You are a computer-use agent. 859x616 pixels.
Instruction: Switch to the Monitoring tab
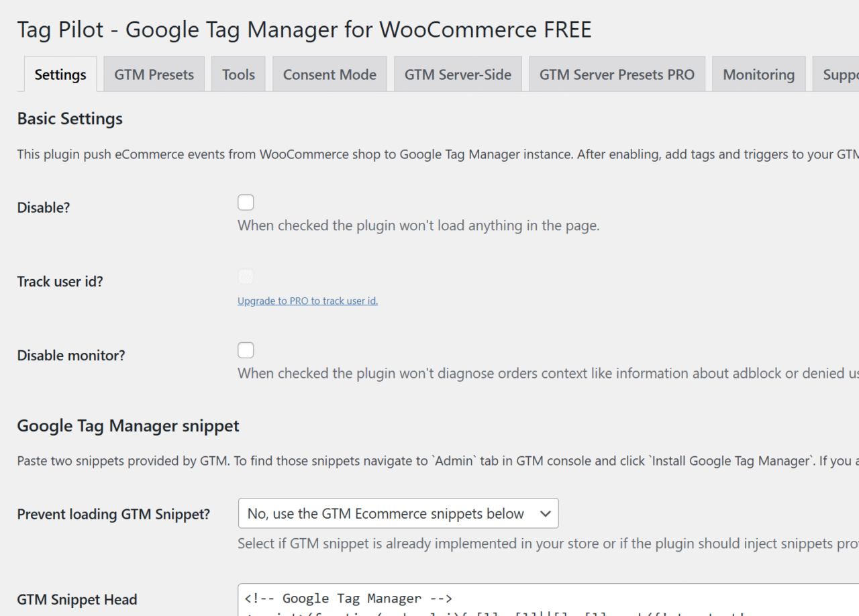[759, 74]
